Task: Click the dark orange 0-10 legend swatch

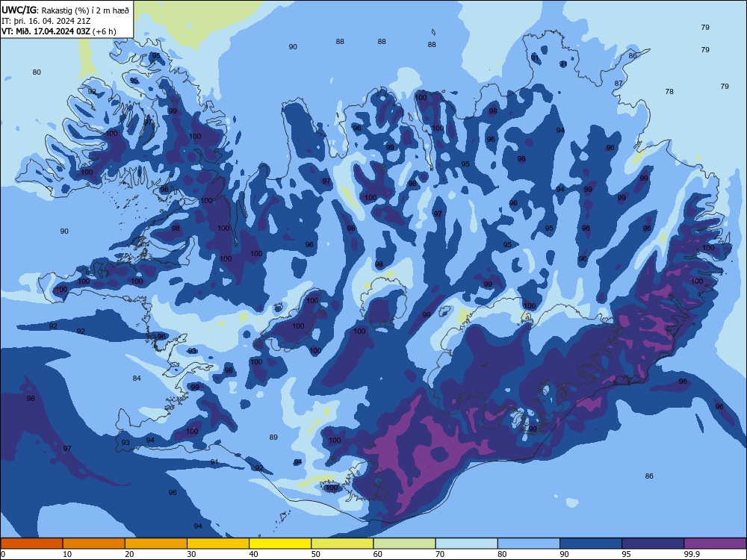Action: coord(31,544)
